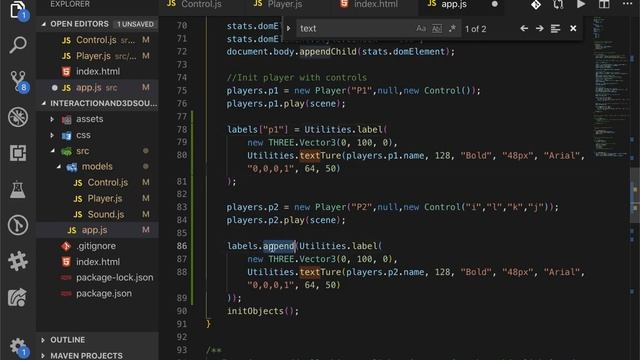Open the hash-shaped activity bar icon
640x360 pixels.
(18, 261)
